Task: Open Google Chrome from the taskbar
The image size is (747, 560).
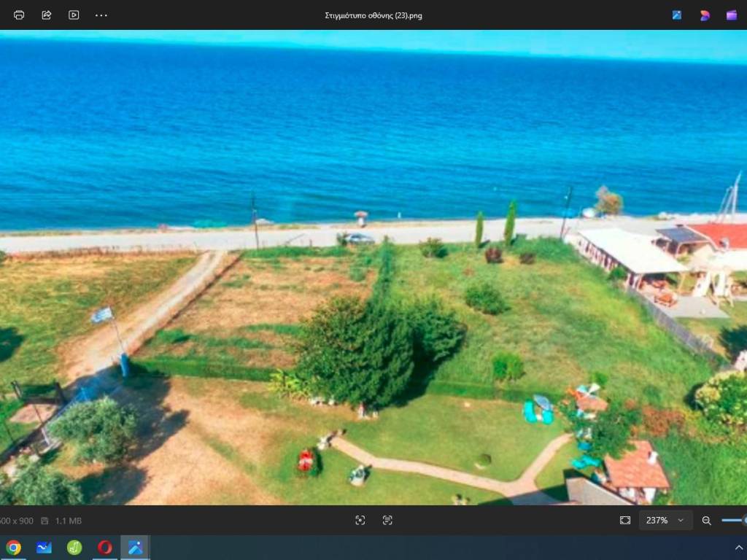Action: 13,547
